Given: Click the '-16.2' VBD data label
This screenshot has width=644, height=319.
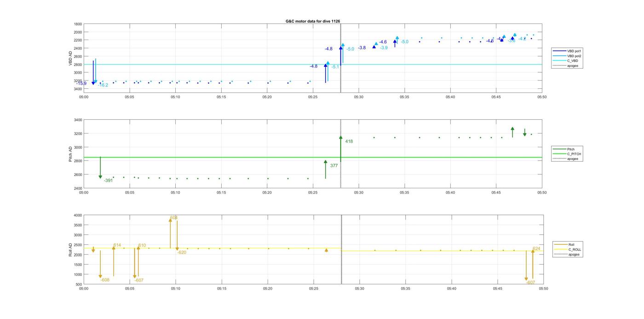Looking at the screenshot, I should [103, 85].
